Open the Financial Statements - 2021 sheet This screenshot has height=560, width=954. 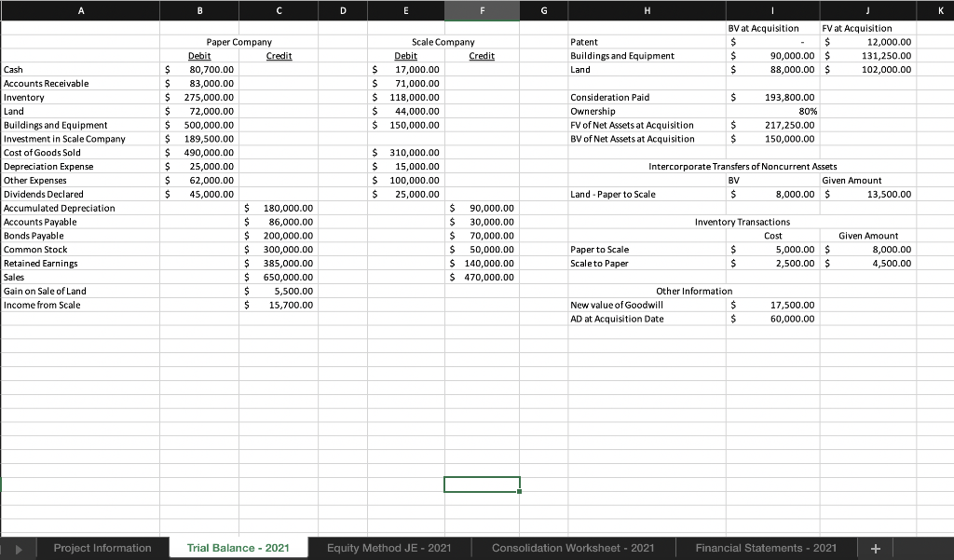coord(766,548)
